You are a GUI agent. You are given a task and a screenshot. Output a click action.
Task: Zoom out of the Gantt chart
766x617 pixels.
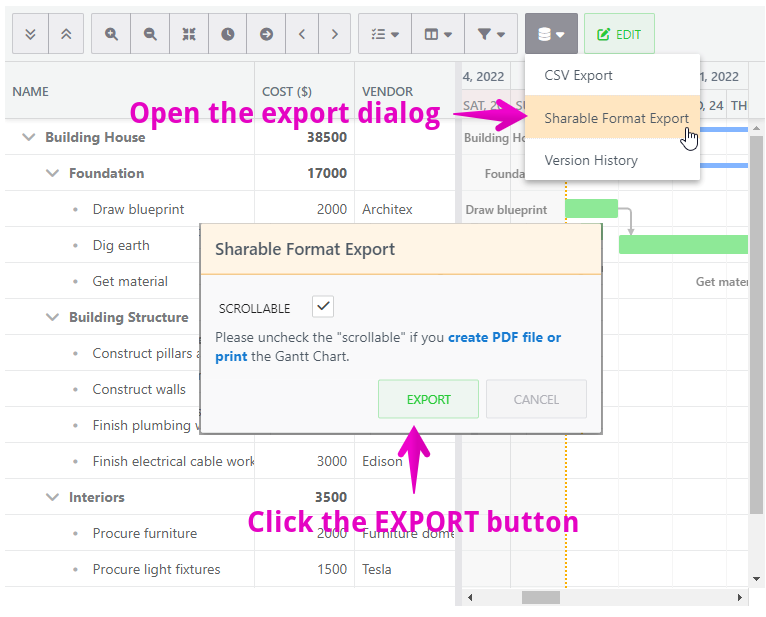(x=150, y=34)
